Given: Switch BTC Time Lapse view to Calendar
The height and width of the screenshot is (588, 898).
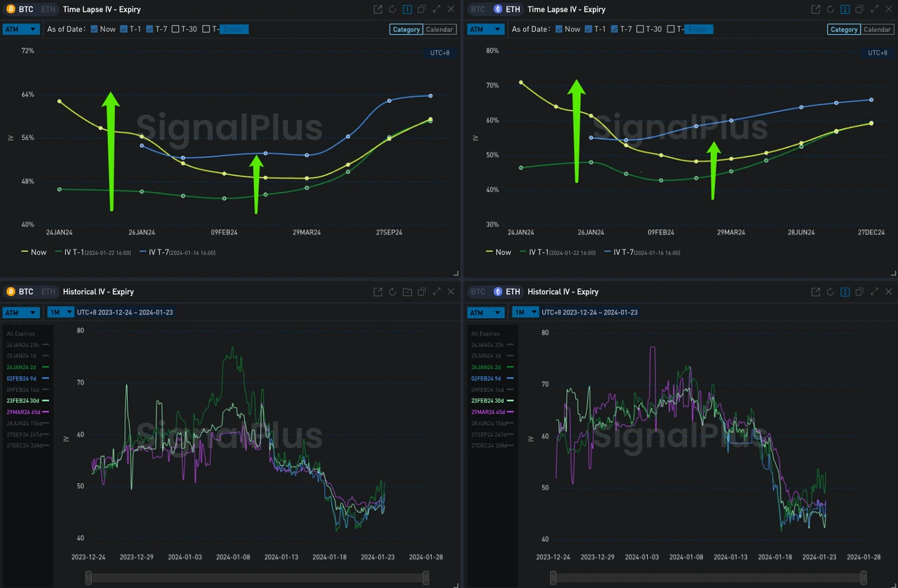Looking at the screenshot, I should click(x=440, y=29).
